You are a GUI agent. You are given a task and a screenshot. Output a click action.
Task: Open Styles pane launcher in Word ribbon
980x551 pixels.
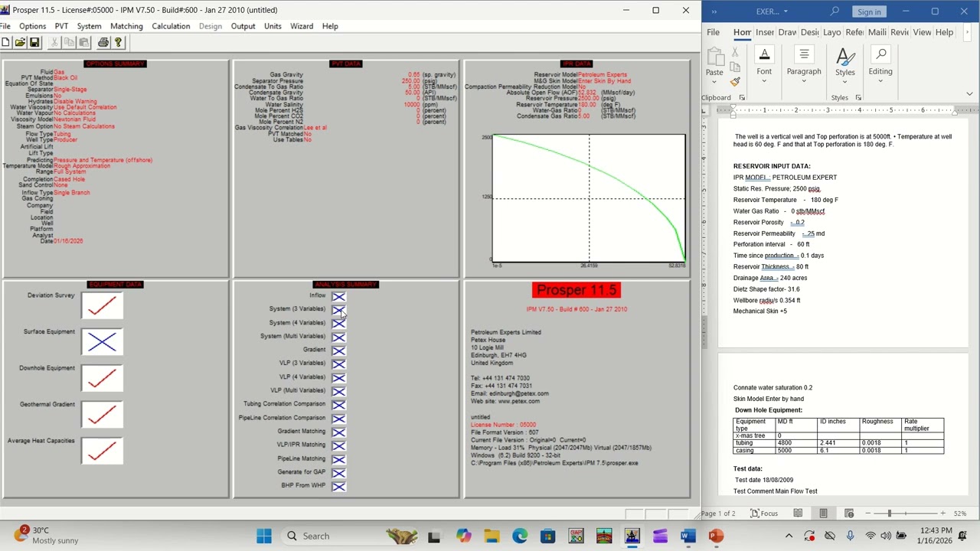[x=858, y=98]
